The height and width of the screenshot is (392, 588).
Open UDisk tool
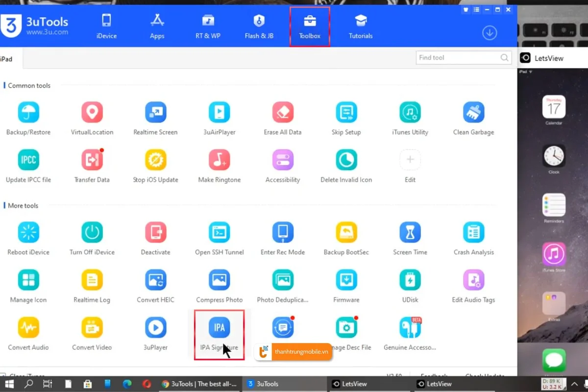pos(410,280)
